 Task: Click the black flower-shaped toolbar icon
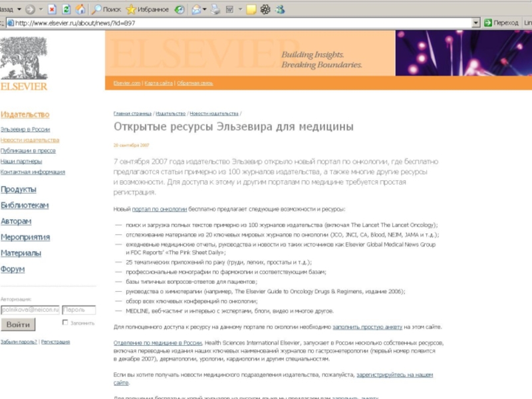coord(265,9)
